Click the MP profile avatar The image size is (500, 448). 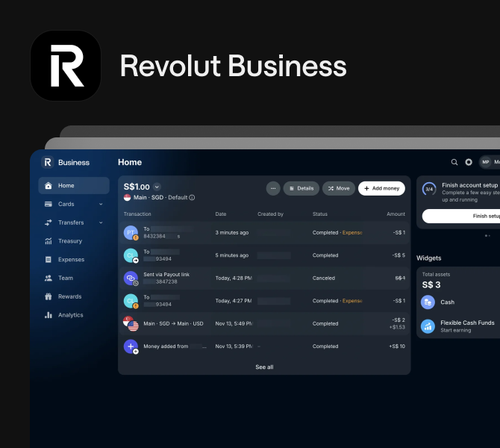click(485, 162)
